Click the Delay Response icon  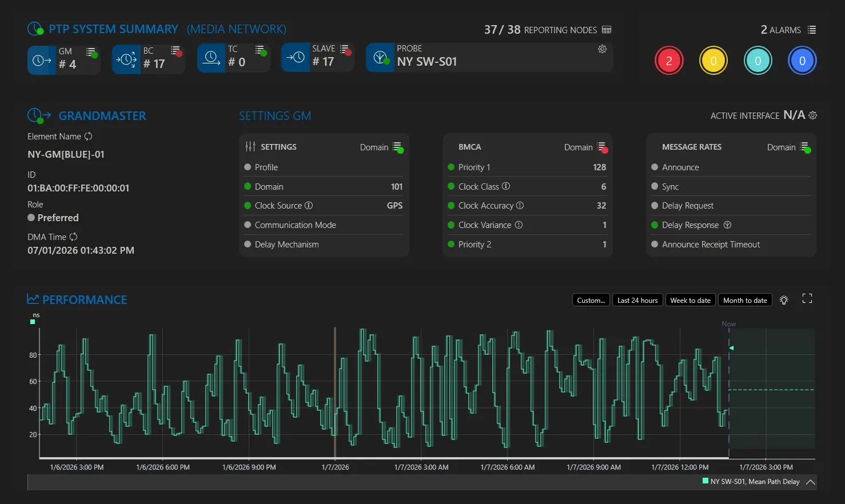point(727,225)
